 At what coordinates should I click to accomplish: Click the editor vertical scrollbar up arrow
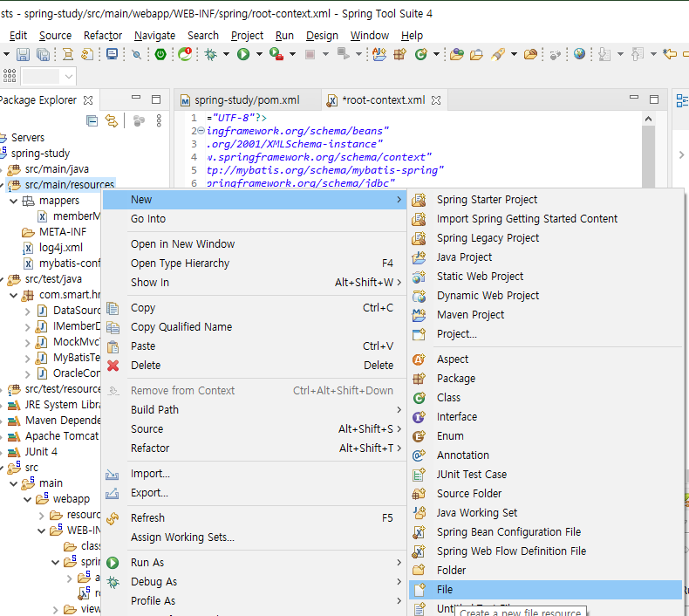click(x=648, y=119)
